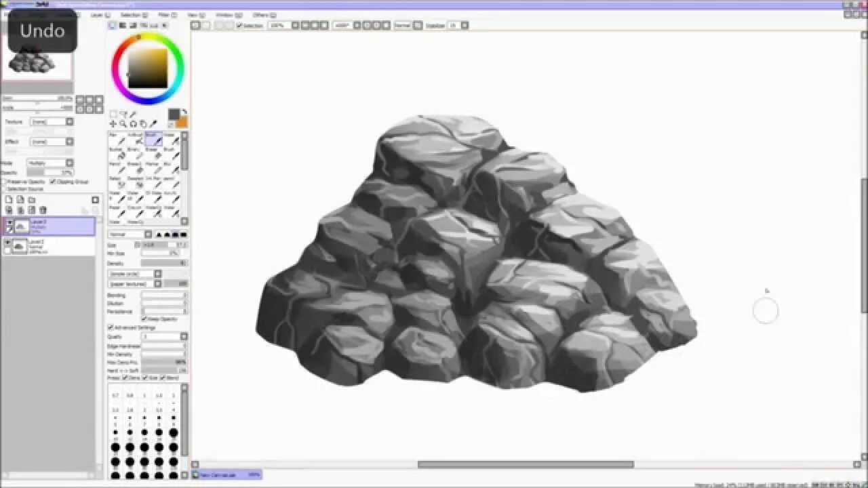Image resolution: width=868 pixels, height=488 pixels.
Task: Show the RGB slider panel icon
Action: (123, 25)
